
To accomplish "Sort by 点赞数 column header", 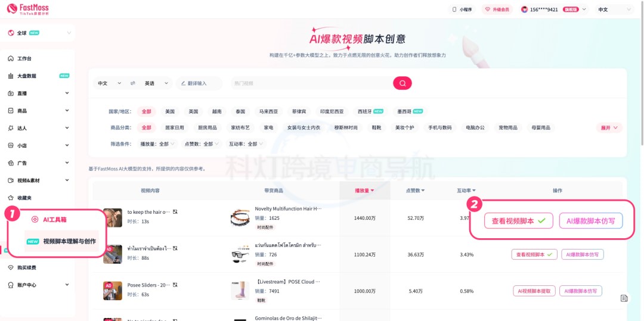I will (x=415, y=191).
